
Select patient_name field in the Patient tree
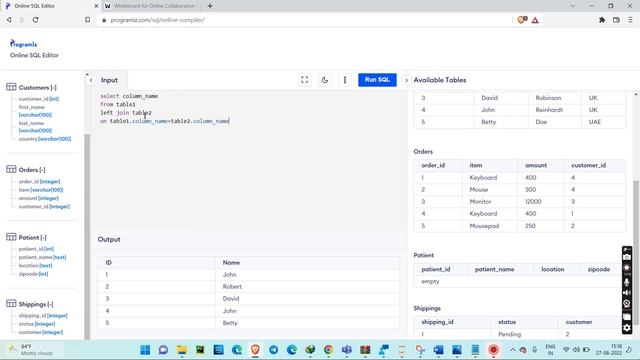click(42, 257)
